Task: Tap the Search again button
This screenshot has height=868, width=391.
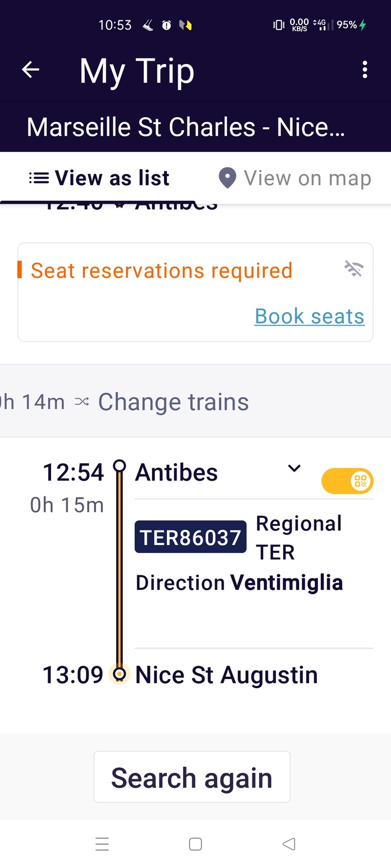Action: click(x=192, y=777)
